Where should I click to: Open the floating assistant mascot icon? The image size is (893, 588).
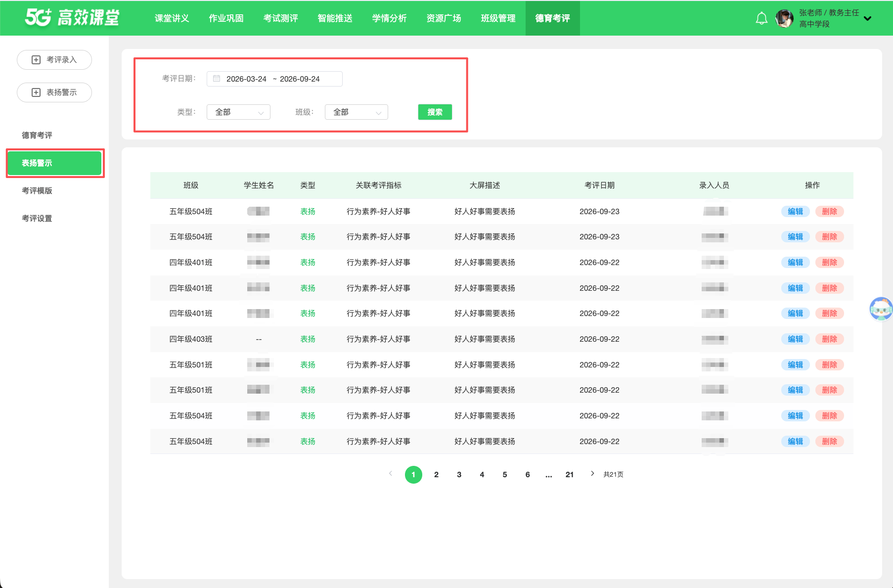[881, 309]
